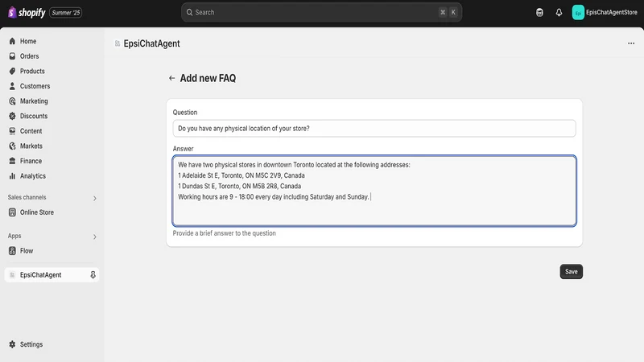644x362 pixels.
Task: Click the Orders inbox icon
Action: pyautogui.click(x=12, y=56)
